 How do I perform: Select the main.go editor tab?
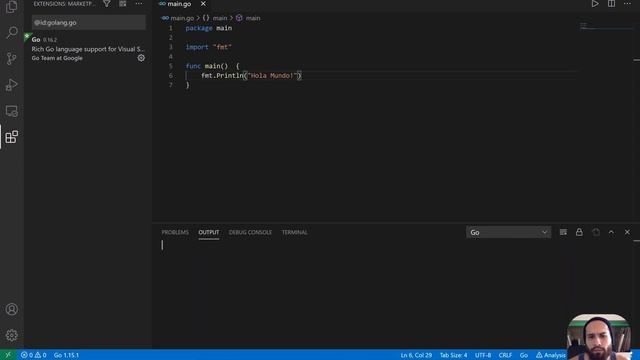point(179,4)
